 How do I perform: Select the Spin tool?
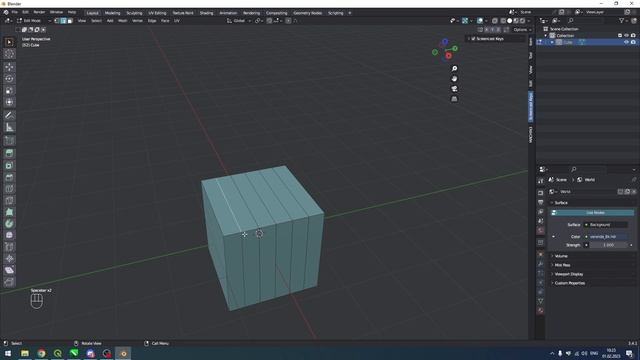(9, 224)
